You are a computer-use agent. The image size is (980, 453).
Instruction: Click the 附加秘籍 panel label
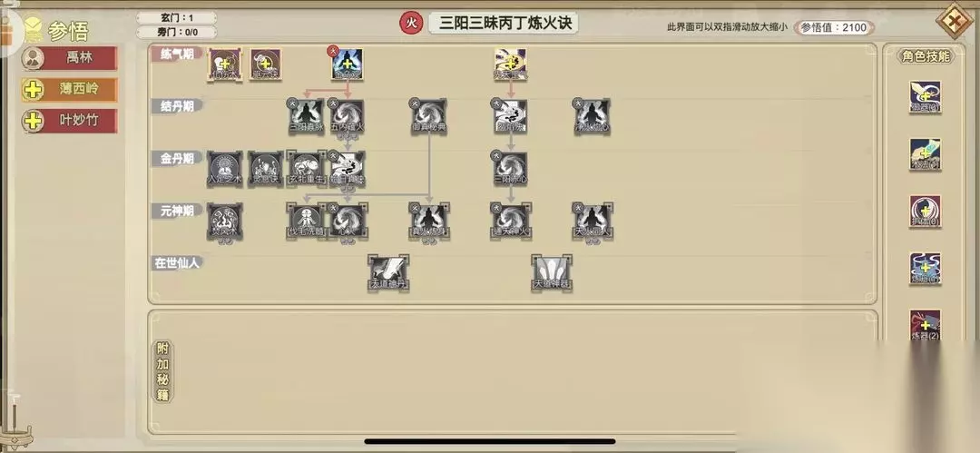tap(163, 371)
